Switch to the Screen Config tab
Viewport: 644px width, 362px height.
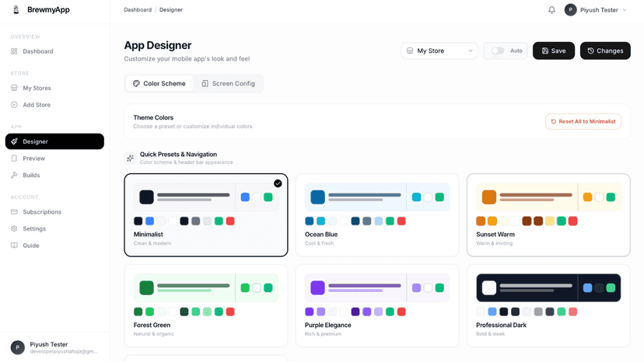[x=229, y=83]
